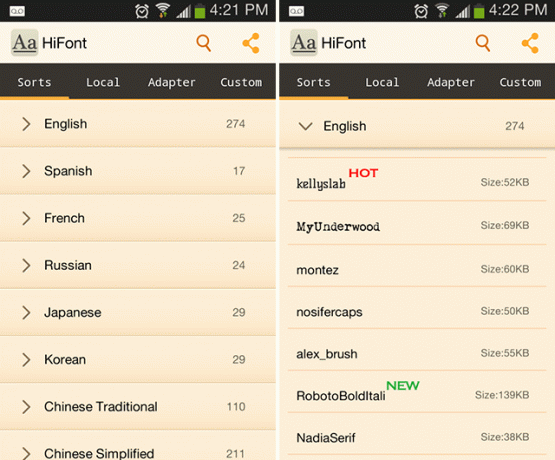Tap the Size:52KB label
Viewport: 555px width, 460px height.
[505, 182]
